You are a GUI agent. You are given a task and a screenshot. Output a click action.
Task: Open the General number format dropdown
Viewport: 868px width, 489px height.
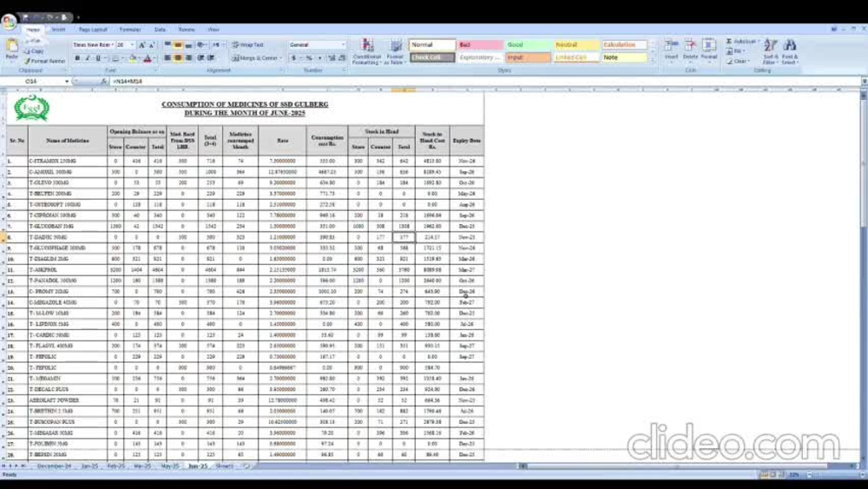point(343,45)
